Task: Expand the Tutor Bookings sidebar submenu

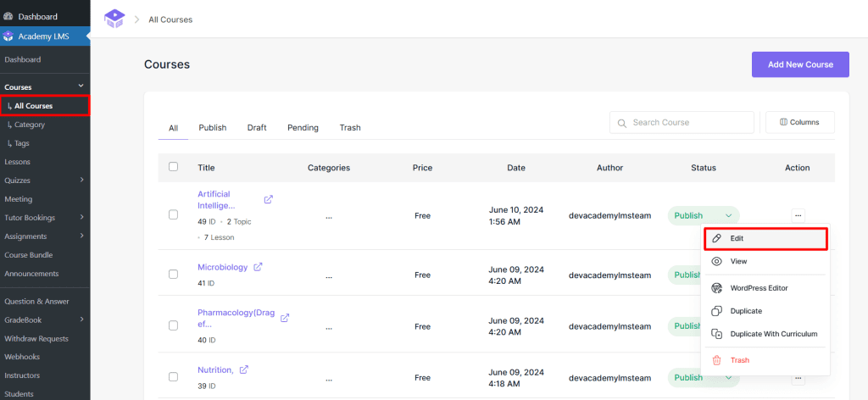Action: tap(81, 218)
